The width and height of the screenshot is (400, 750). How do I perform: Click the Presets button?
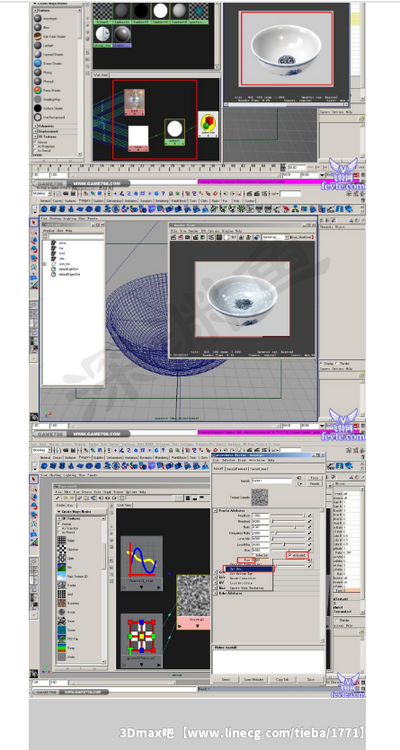[x=314, y=484]
